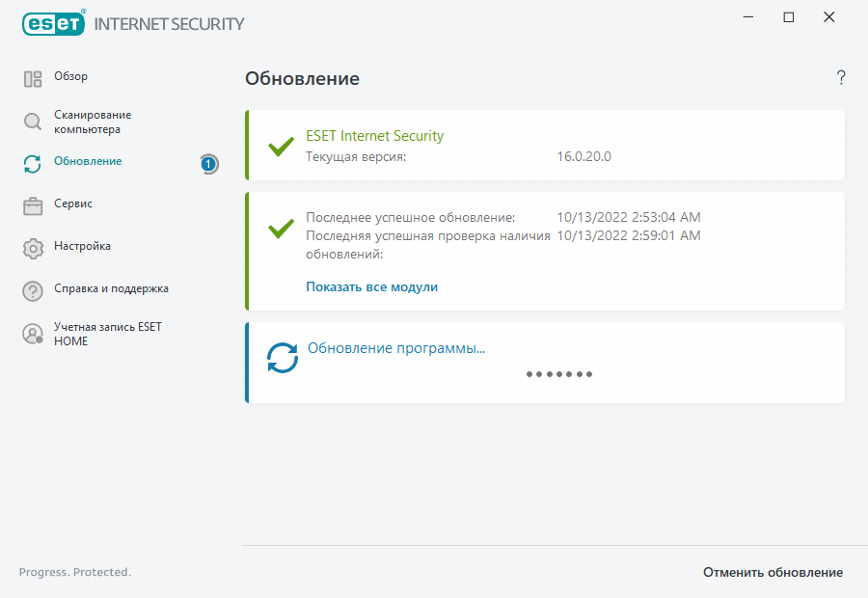Select the Справка и поддержка question icon
Screen dimensions: 868x598
pos(32,289)
